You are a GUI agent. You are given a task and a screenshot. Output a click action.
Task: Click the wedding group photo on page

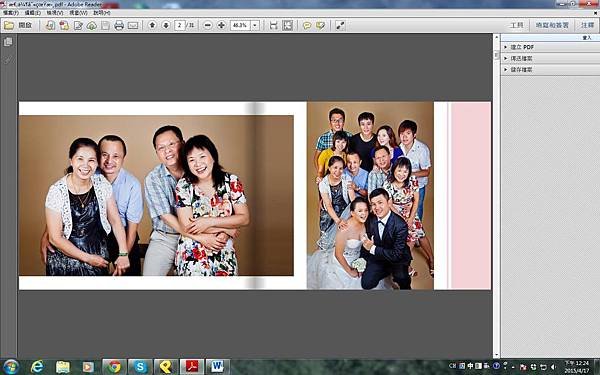370,196
